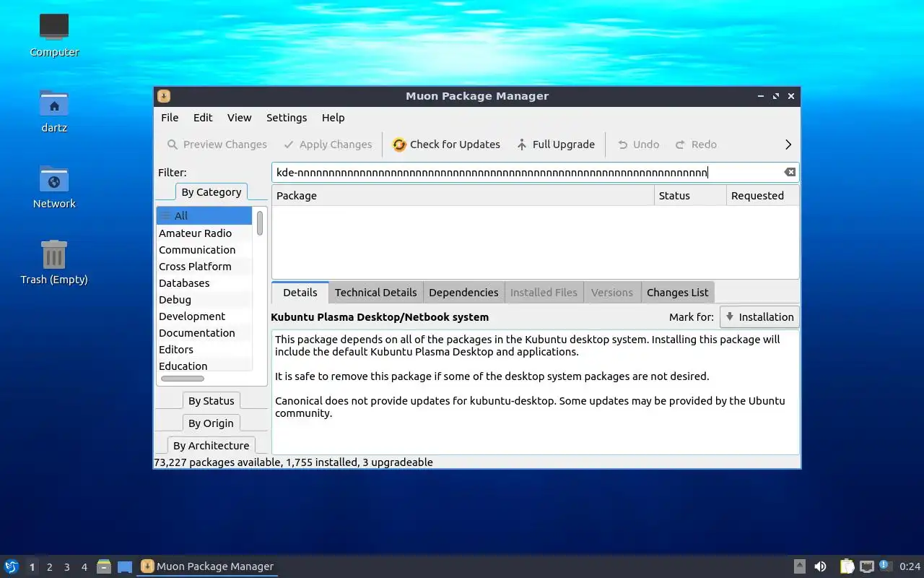
Task: Sort by the Package column header
Action: [x=463, y=195]
